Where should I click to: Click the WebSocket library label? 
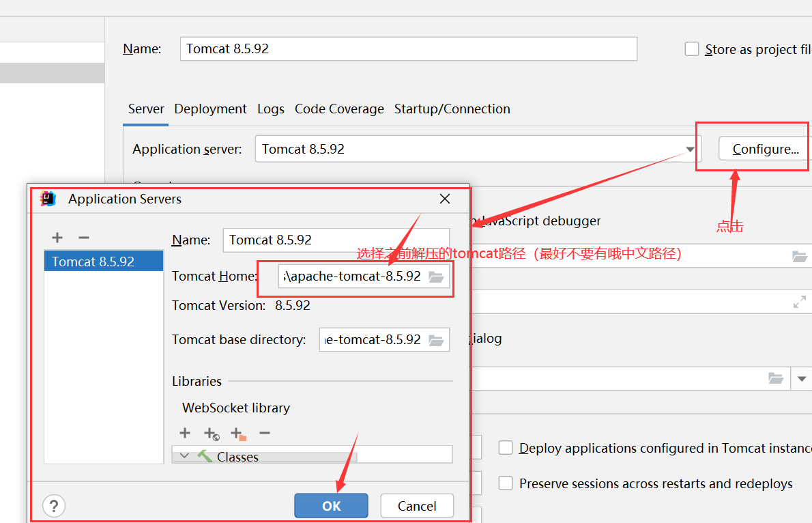236,408
